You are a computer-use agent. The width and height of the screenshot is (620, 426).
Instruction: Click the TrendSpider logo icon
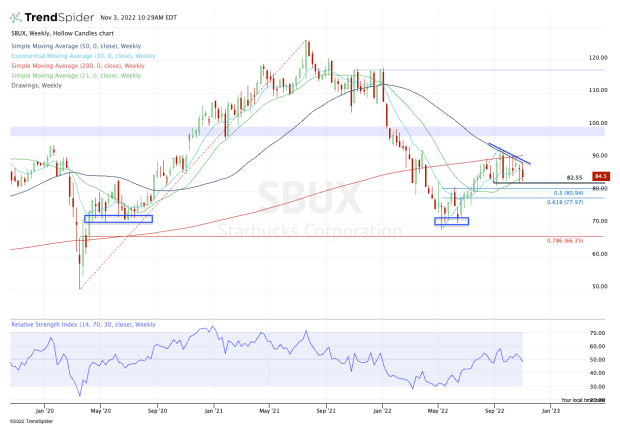(16, 17)
